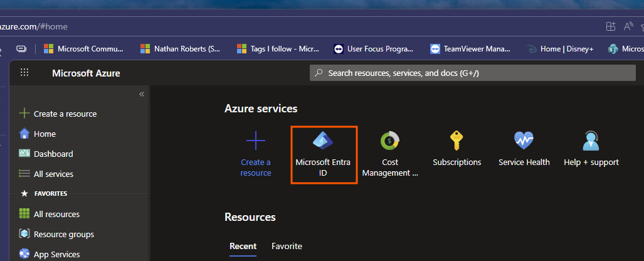Viewport: 644px width, 261px height.
Task: Open the Nathan Roberts bookmark
Action: (181, 49)
